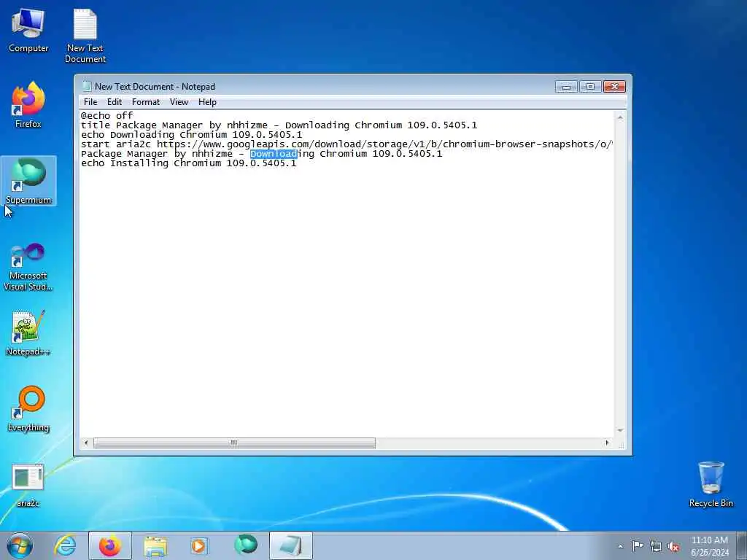
Task: Click the Notepad title bar icon
Action: point(86,86)
